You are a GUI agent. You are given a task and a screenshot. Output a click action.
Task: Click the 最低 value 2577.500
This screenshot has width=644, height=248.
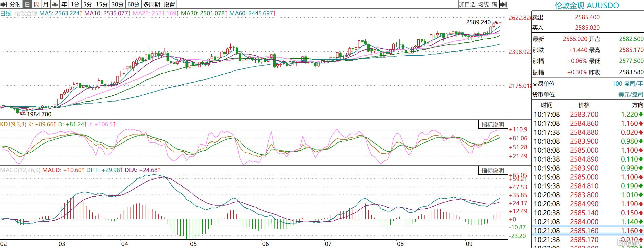click(631, 61)
